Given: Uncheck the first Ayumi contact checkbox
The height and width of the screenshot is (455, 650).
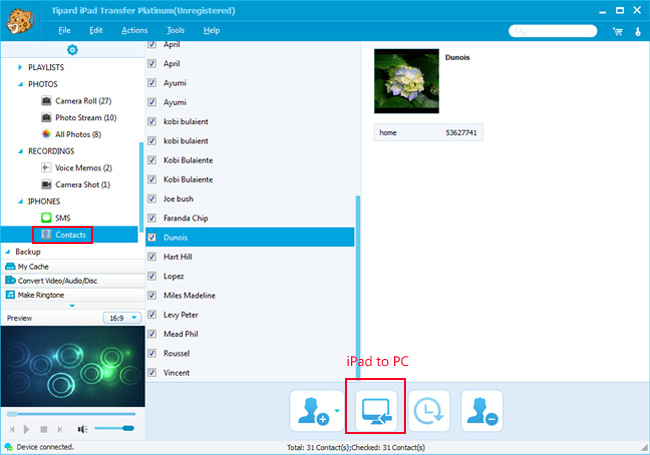Looking at the screenshot, I should pos(152,83).
